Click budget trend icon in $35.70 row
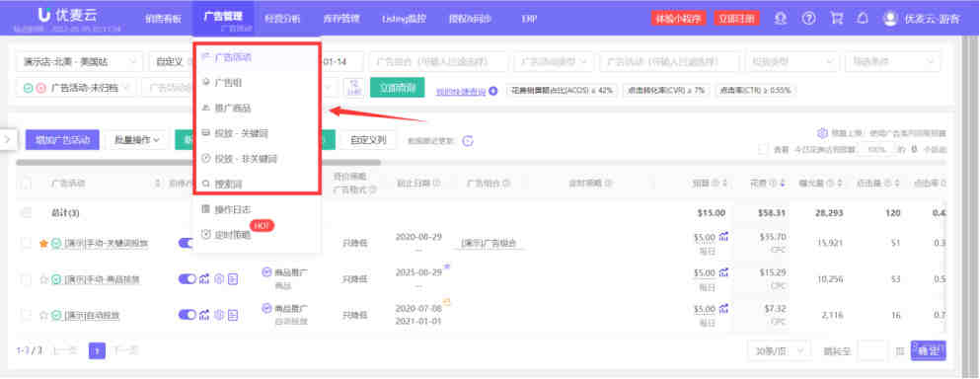The height and width of the screenshot is (379, 980). pyautogui.click(x=724, y=237)
